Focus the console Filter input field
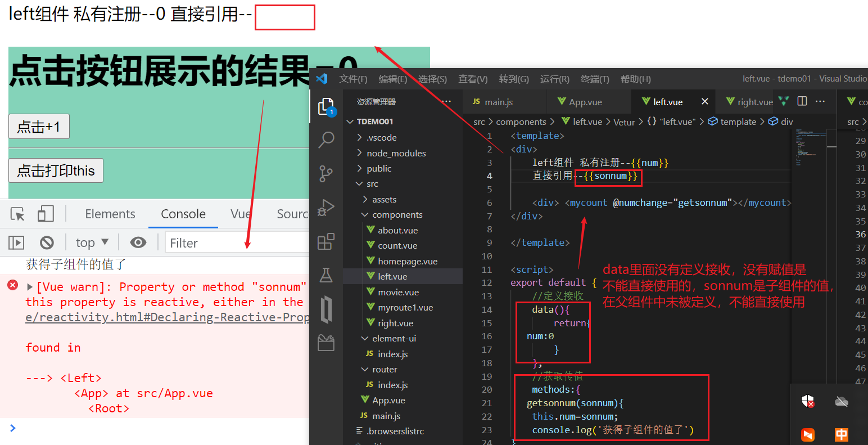This screenshot has height=445, width=868. tap(237, 242)
